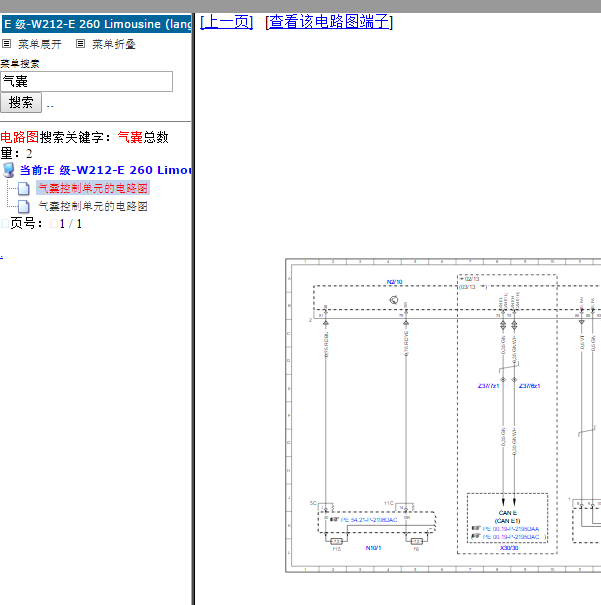Screen dimensions: 601x605
Task: Click the 菜单折叠 label
Action: click(114, 44)
